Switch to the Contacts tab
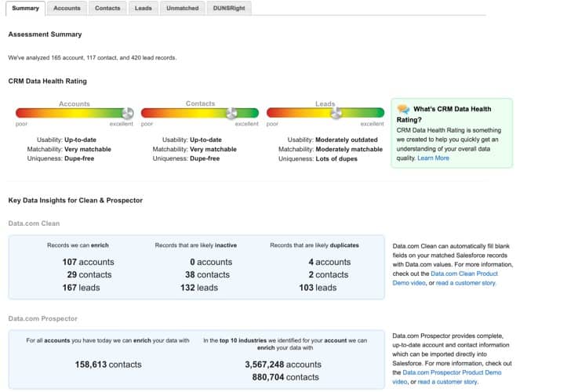The height and width of the screenshot is (392, 578). point(107,8)
